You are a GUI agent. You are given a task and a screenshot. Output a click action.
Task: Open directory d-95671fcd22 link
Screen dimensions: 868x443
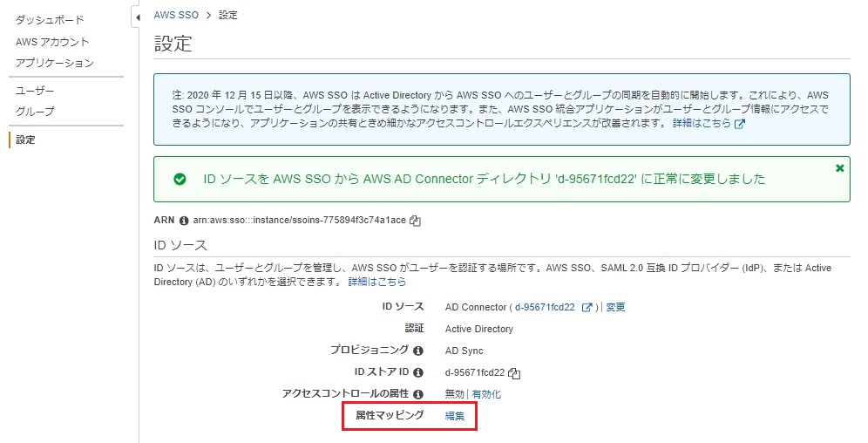point(546,307)
